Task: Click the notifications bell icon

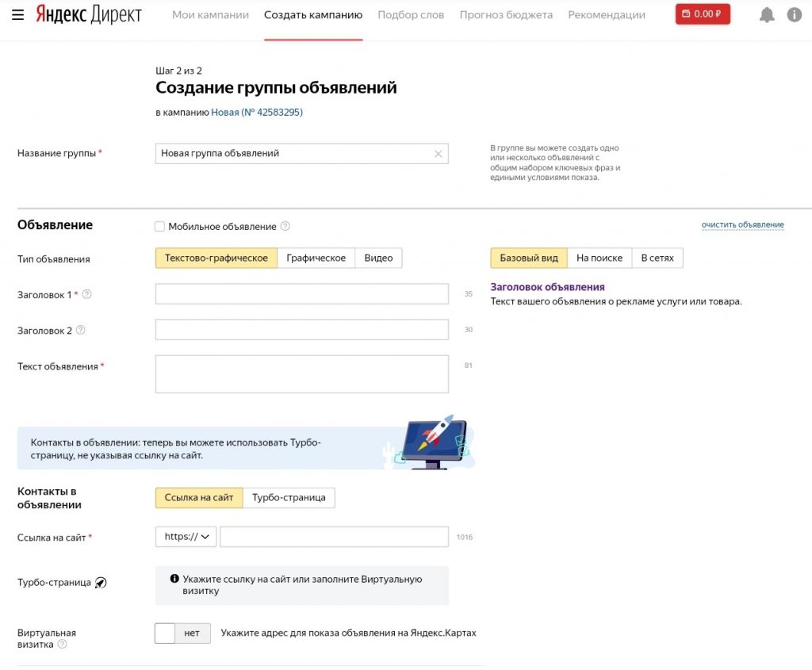Action: point(766,15)
